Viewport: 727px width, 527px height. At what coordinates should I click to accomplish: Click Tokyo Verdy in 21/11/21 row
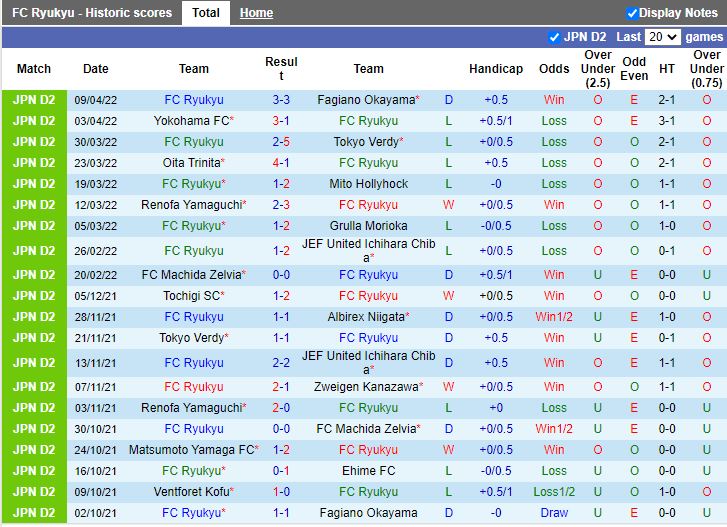click(191, 337)
